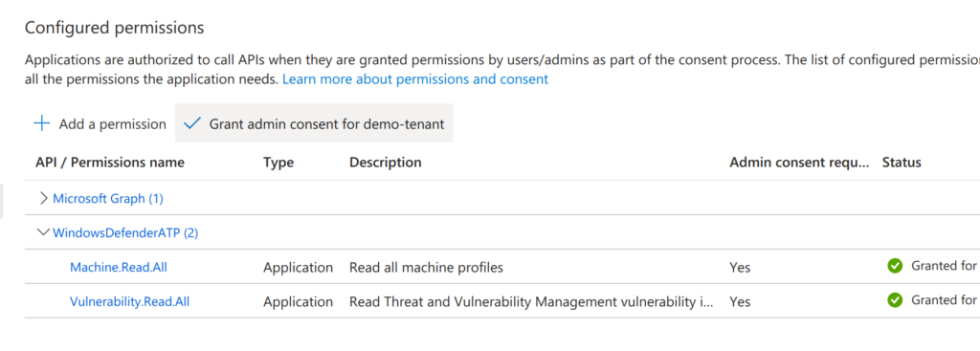The image size is (980, 351).
Task: Click 'Read Threat and Vulnerability Management' description
Action: point(530,301)
